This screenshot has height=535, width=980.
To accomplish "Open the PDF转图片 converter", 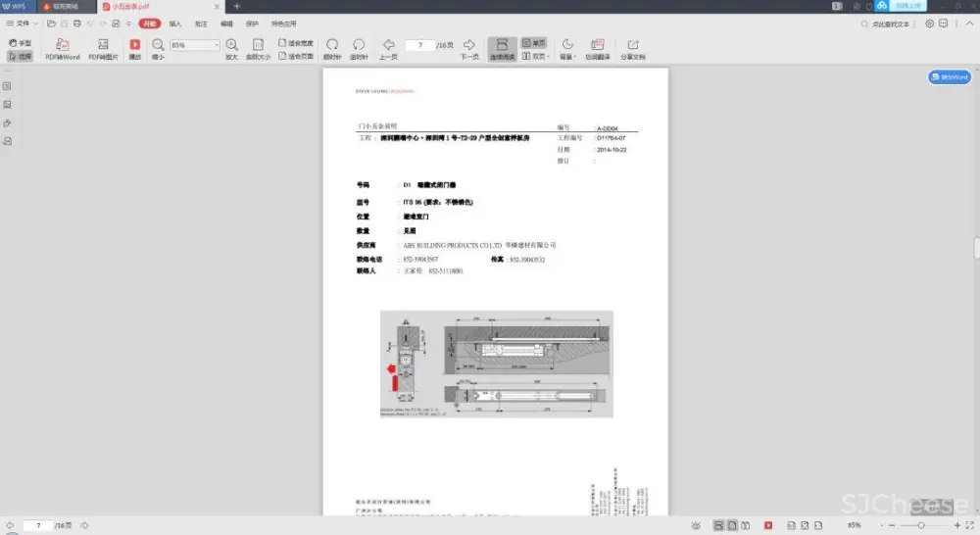I will (x=103, y=49).
